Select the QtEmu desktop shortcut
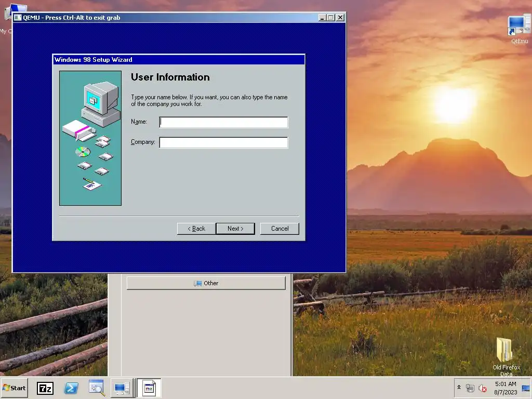 [x=520, y=30]
